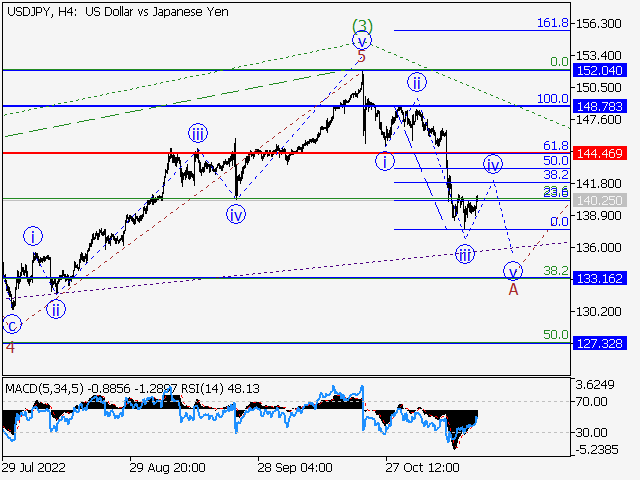Click the 28 Sep 04:00 date label
640x480 pixels.
[295, 467]
